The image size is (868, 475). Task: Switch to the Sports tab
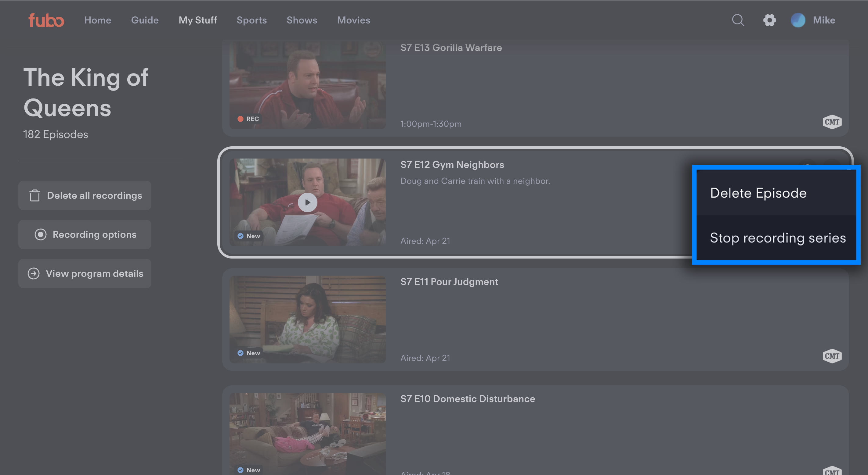click(x=252, y=20)
